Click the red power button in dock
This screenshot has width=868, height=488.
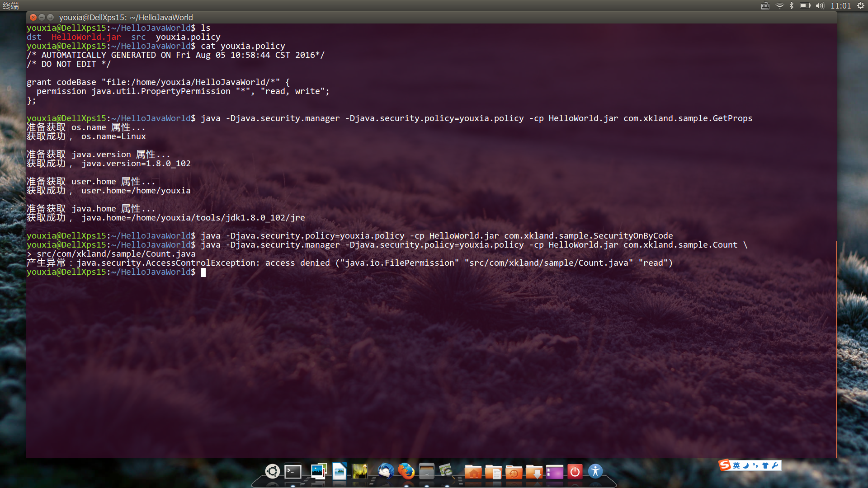(x=575, y=472)
